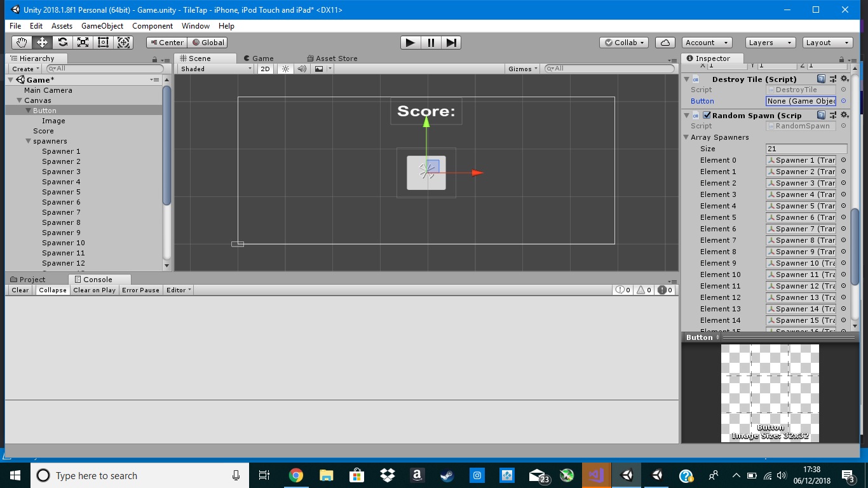Open the GameObject menu

102,26
